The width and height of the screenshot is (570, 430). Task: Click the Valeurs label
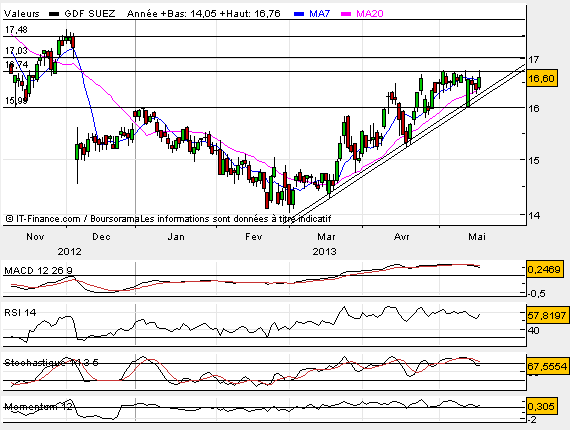click(22, 14)
